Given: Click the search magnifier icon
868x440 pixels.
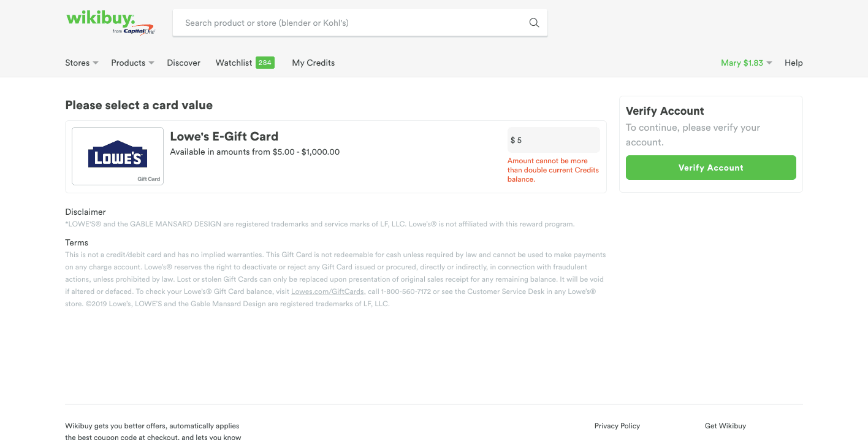Looking at the screenshot, I should tap(534, 23).
